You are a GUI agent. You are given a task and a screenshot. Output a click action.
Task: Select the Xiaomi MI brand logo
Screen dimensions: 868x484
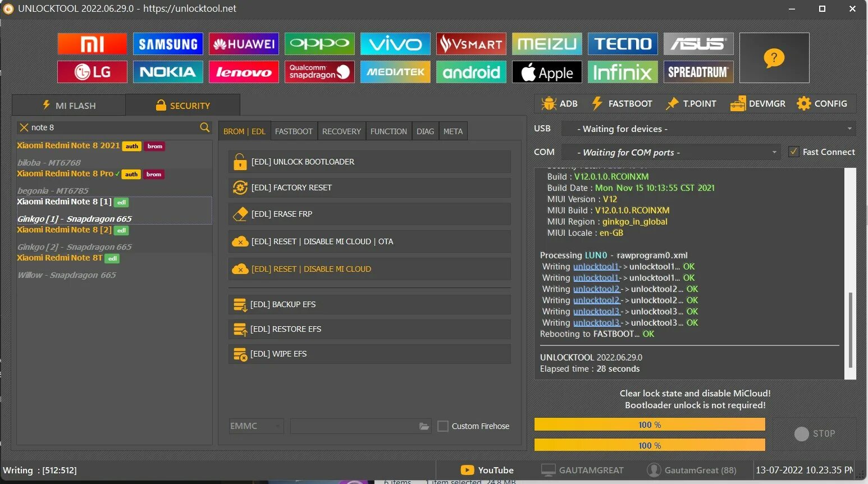92,44
